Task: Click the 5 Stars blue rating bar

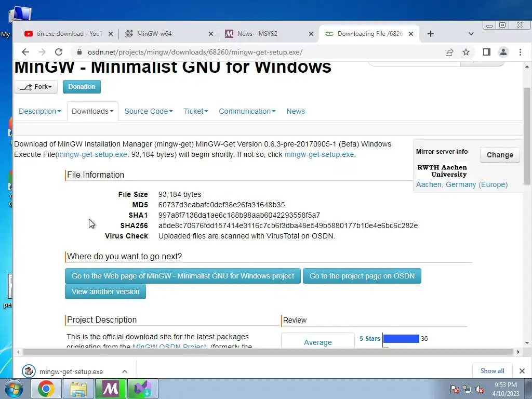Action: pyautogui.click(x=401, y=339)
